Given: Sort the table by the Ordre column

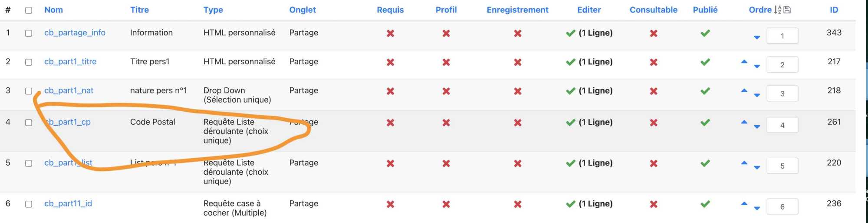Looking at the screenshot, I should (760, 10).
